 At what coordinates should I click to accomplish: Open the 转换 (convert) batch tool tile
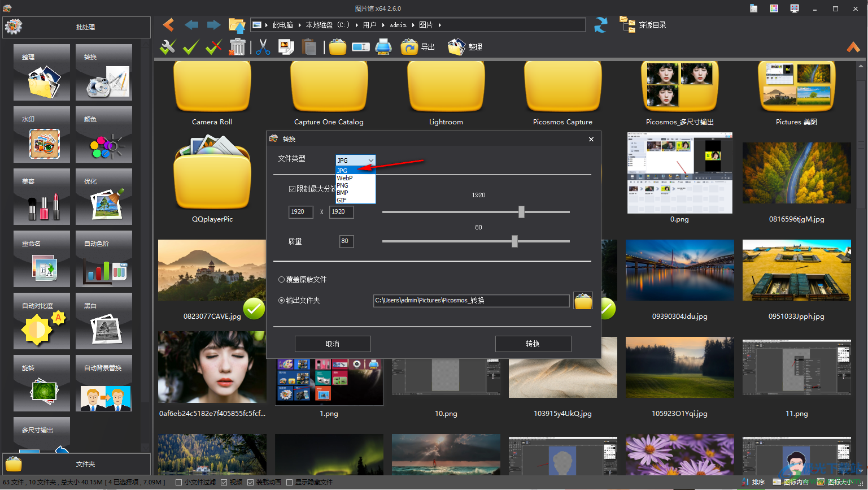point(104,72)
